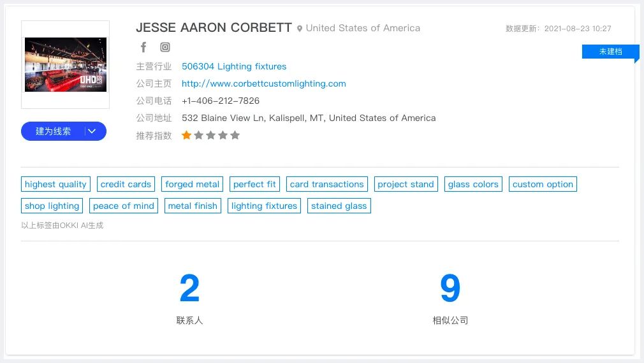Viewport: 644px width, 363px height.
Task: Select the 'card transactions' tag
Action: [326, 185]
